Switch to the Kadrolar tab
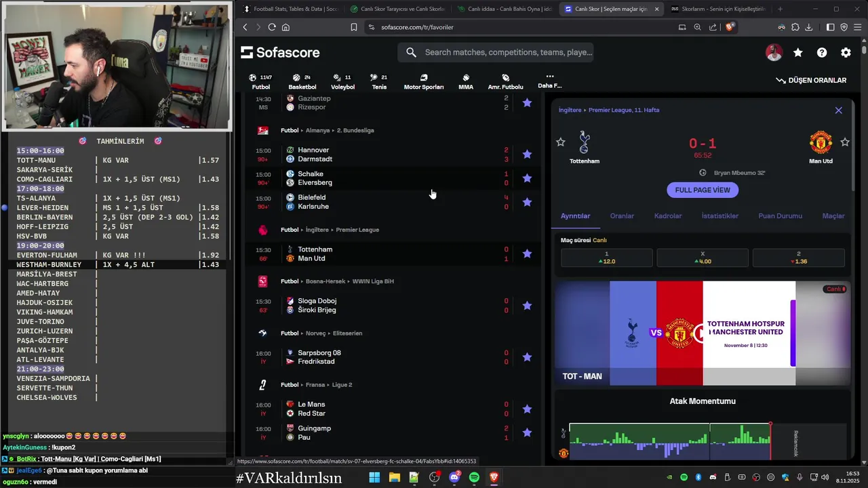This screenshot has width=868, height=488. 668,216
